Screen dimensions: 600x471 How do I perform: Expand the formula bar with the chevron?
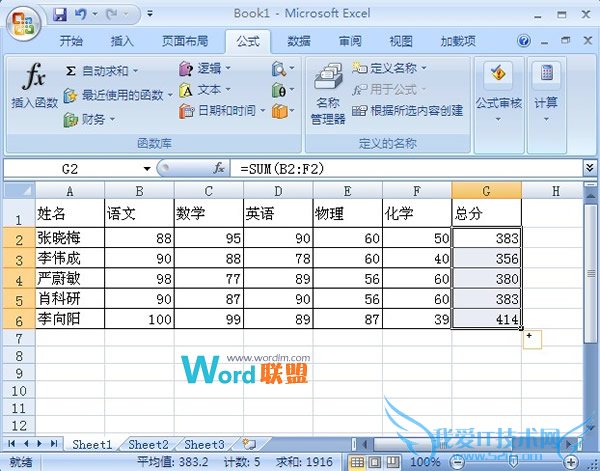[589, 168]
